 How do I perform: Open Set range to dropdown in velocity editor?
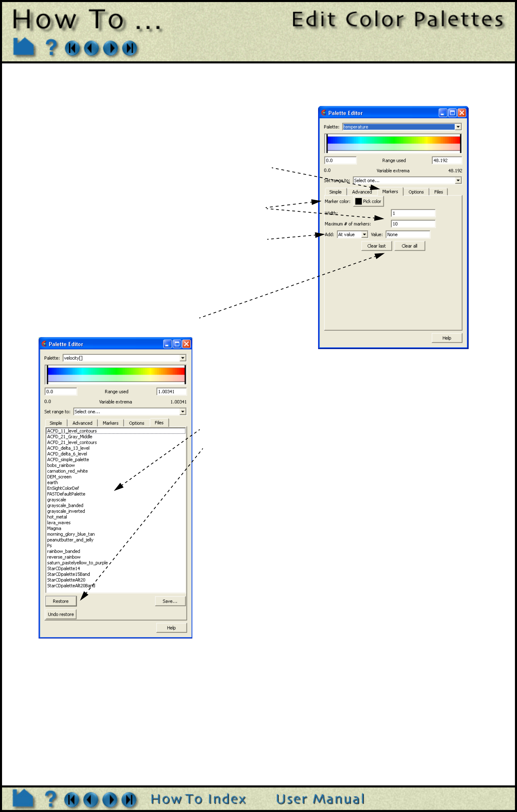click(x=183, y=412)
